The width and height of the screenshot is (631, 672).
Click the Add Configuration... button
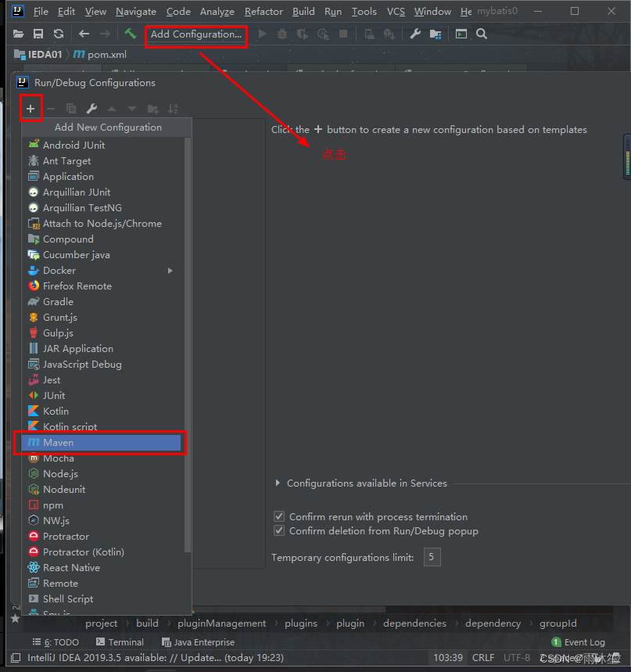click(196, 34)
